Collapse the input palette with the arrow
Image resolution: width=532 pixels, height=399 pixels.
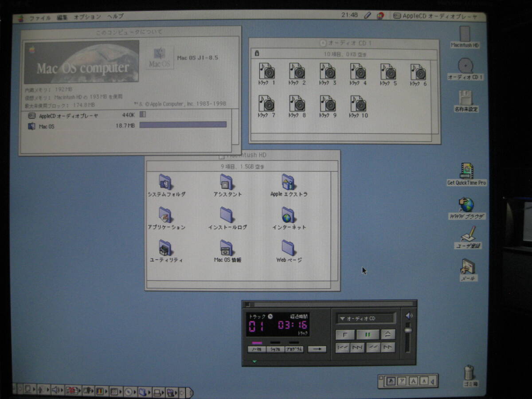(433, 381)
